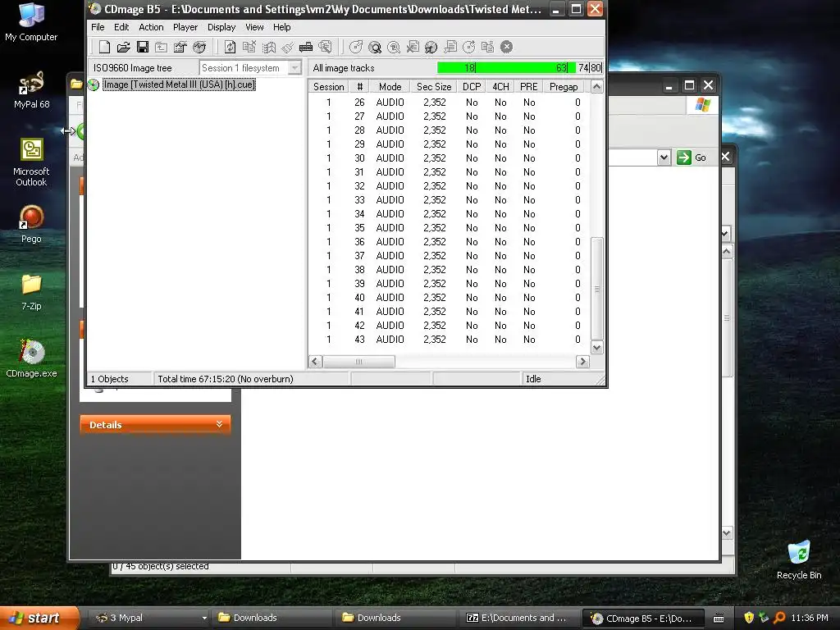Click the disc with magnifier toolbar icon
840x630 pixels.
click(375, 47)
